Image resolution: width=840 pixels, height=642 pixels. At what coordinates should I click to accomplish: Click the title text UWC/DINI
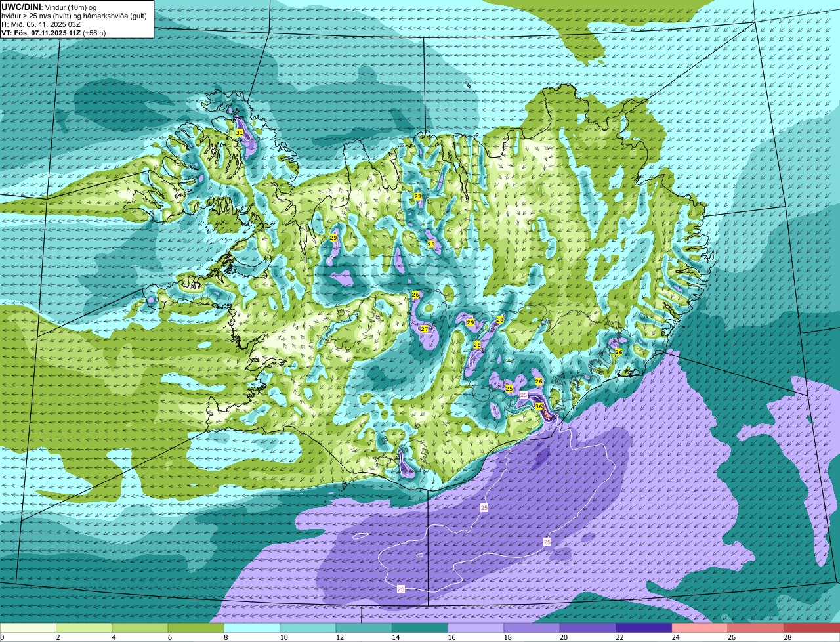tap(21, 7)
